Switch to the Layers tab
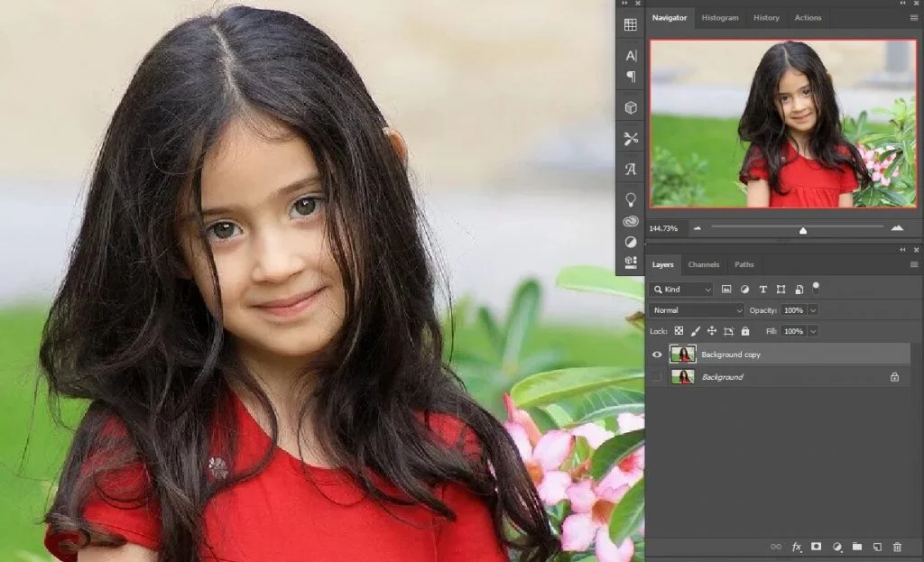The width and height of the screenshot is (924, 562). coord(663,264)
